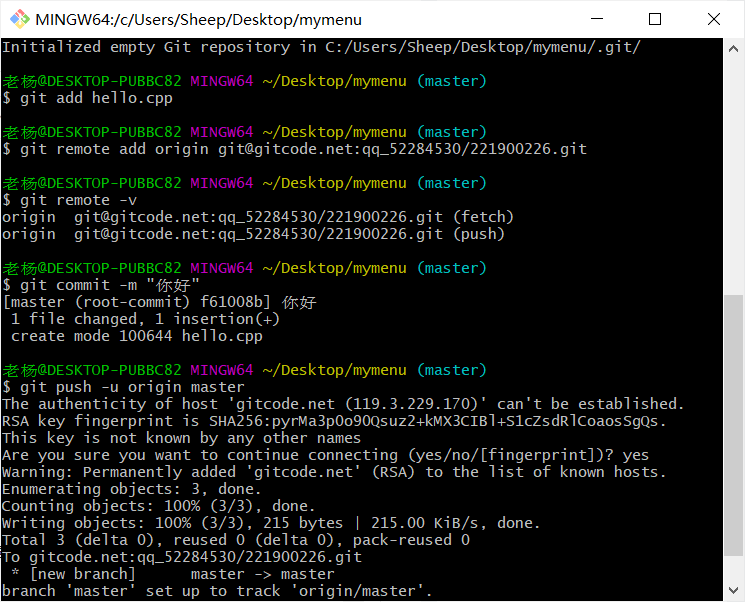Click 'create mode 100644 hello.cpp' line

point(137,336)
